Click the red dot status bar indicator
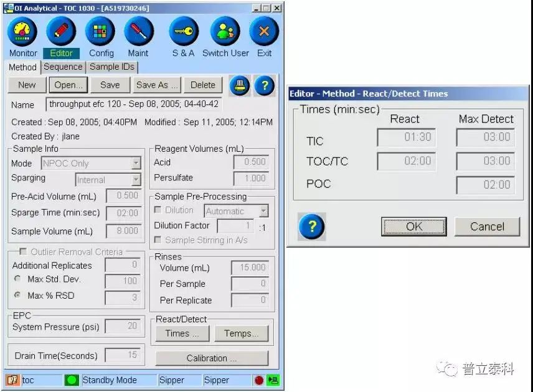Image resolution: width=533 pixels, height=392 pixels. 258,380
